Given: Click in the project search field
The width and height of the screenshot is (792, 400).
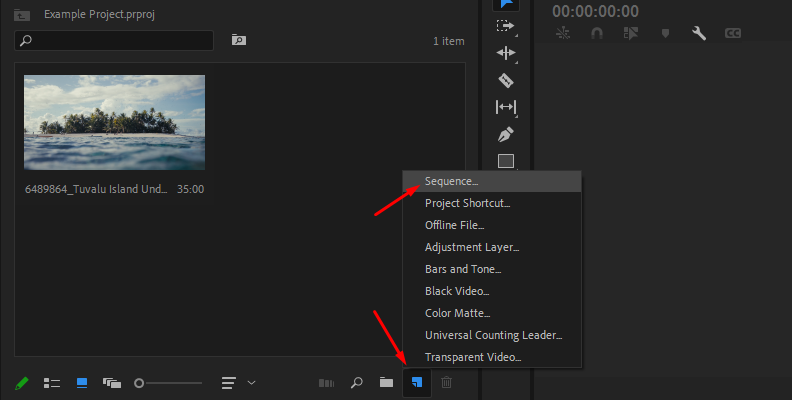Looking at the screenshot, I should [114, 40].
